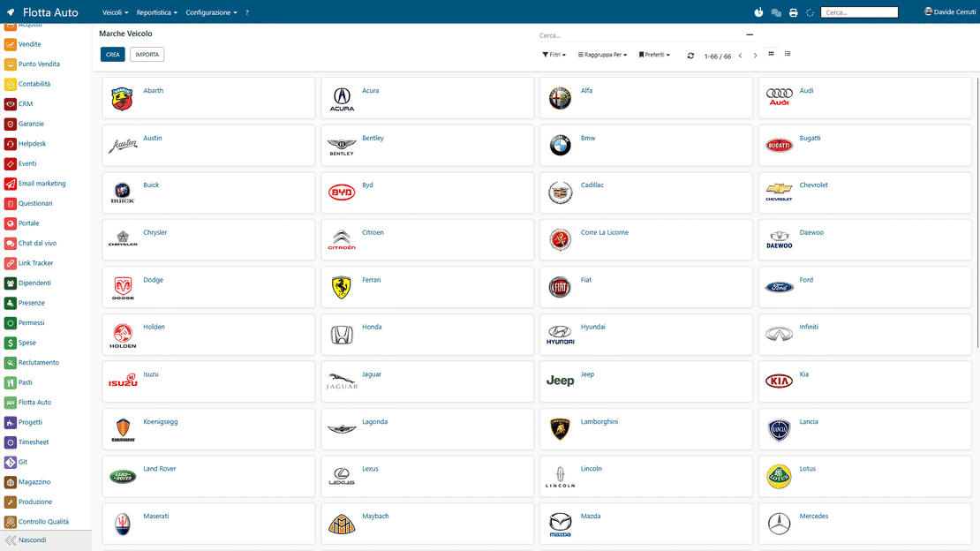This screenshot has height=551, width=980.
Task: Open the Chat dal vivo sidebar icon
Action: (10, 244)
